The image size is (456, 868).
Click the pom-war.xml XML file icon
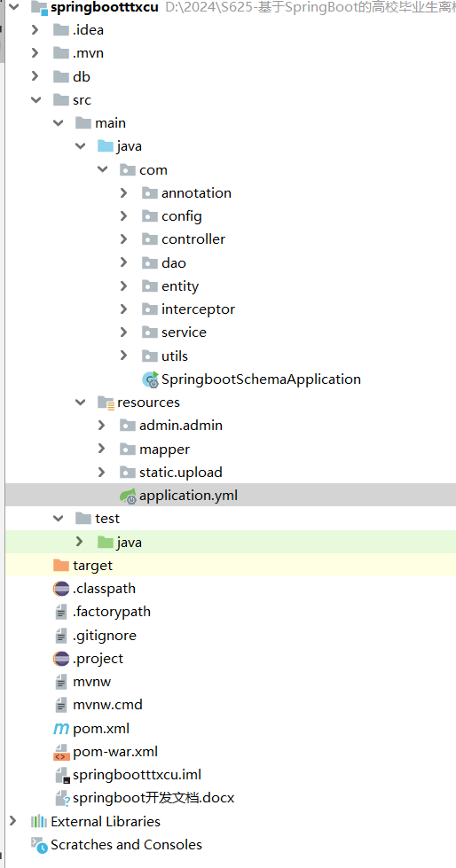[x=61, y=752]
